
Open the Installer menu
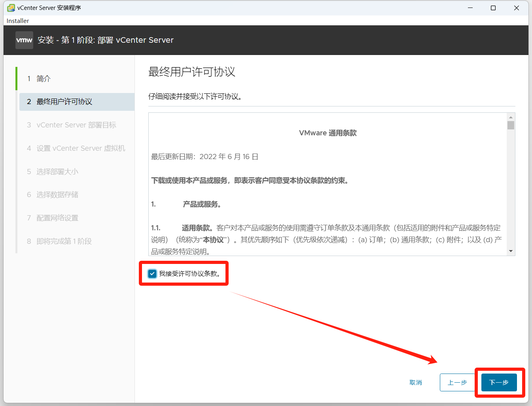(18, 21)
